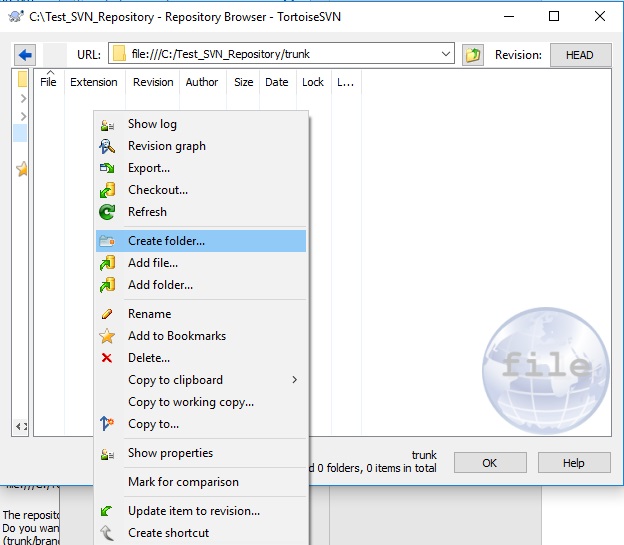Click the Revision graph magnifier icon

coord(107,147)
